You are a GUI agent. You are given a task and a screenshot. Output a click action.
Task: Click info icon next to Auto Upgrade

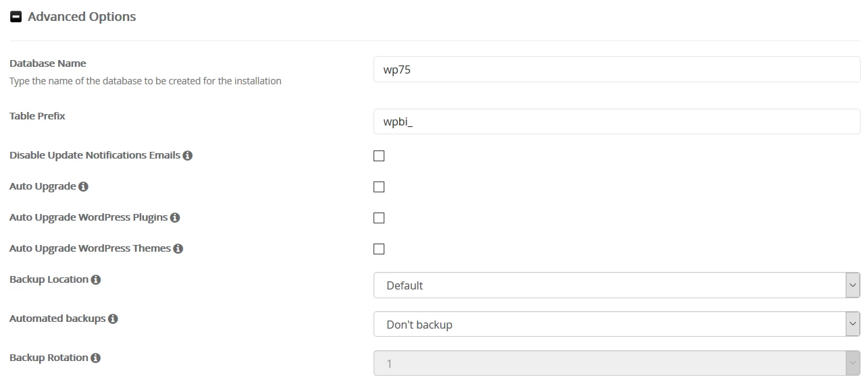[84, 187]
